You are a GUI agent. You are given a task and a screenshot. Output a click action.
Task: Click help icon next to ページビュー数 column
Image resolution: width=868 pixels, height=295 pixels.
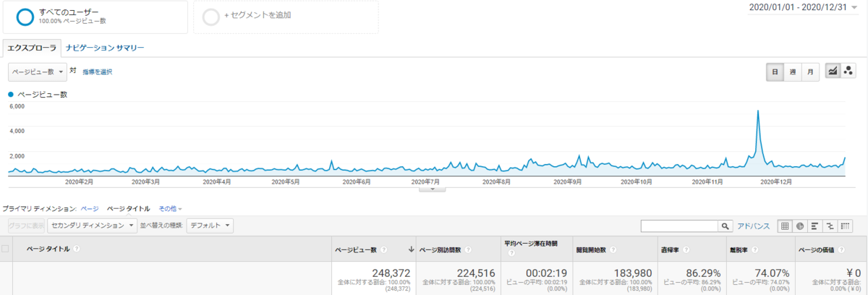pyautogui.click(x=384, y=249)
